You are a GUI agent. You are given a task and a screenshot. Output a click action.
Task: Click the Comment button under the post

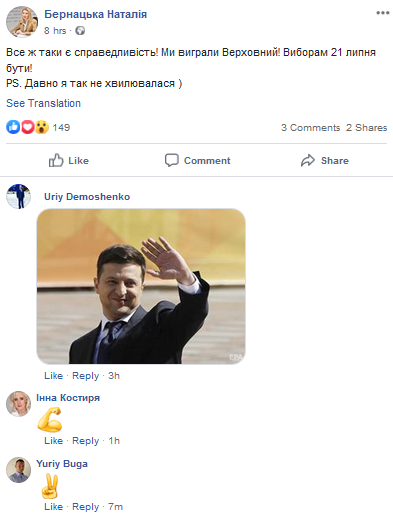click(197, 160)
